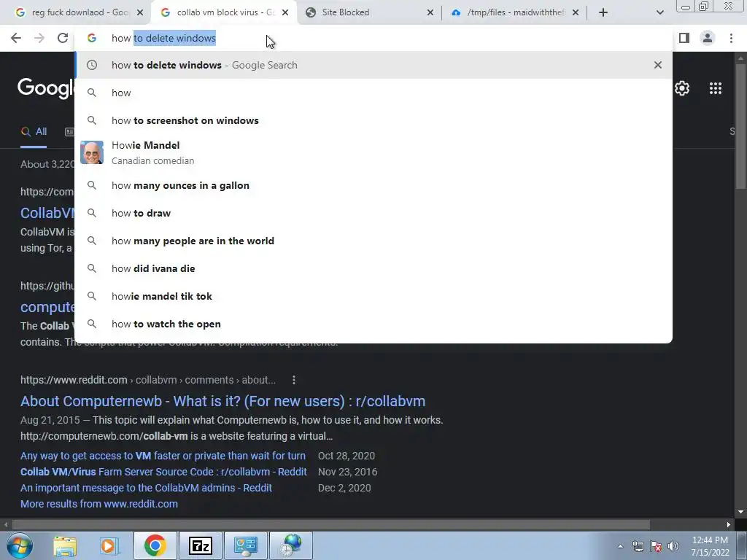Screen dimensions: 747x560
Task: Select the Howie Mandel suggestion
Action: (373, 152)
